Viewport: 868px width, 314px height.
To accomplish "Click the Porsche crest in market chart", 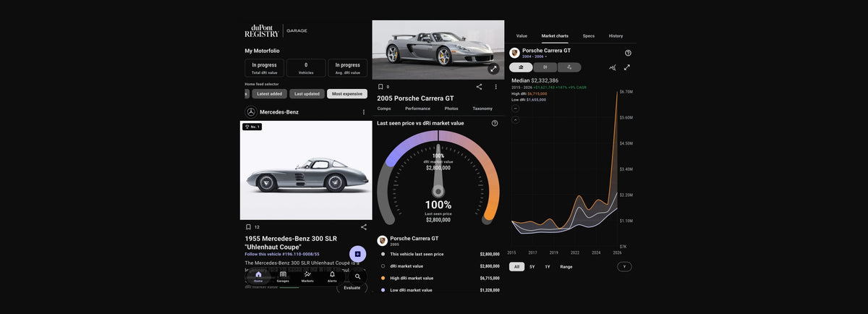I will point(514,53).
